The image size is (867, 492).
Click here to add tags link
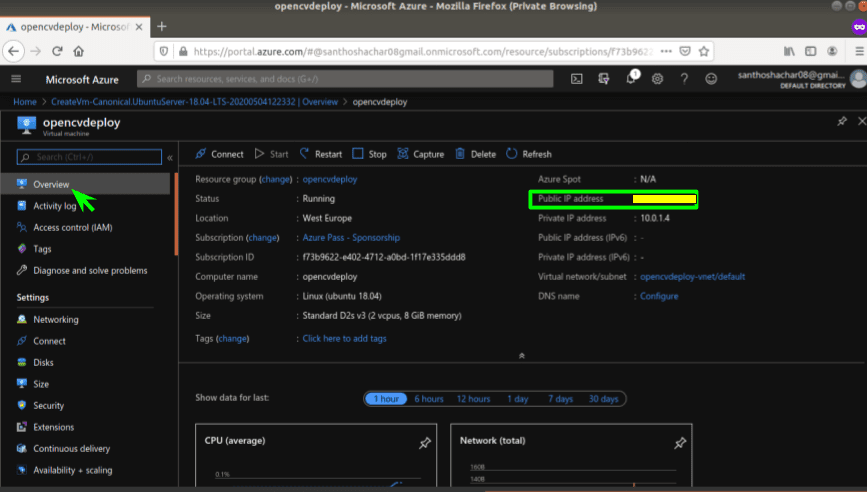pyautogui.click(x=344, y=338)
